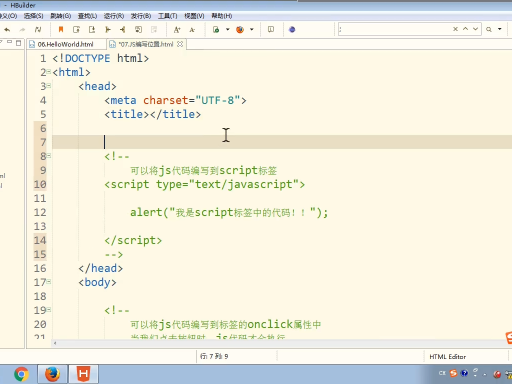Click the panel layout icon before globe
Image resolution: width=512 pixels, height=384 pixels.
tap(271, 30)
